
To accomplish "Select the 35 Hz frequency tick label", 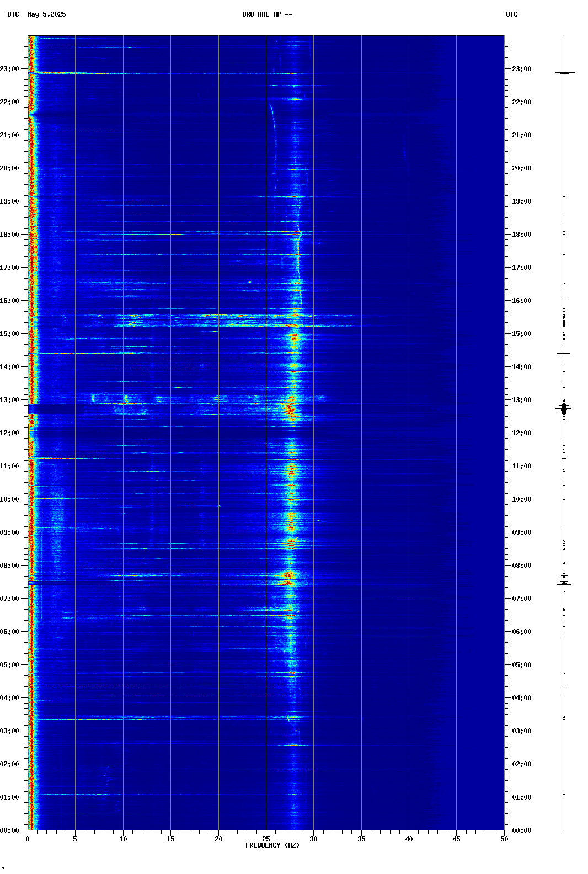I will click(361, 839).
